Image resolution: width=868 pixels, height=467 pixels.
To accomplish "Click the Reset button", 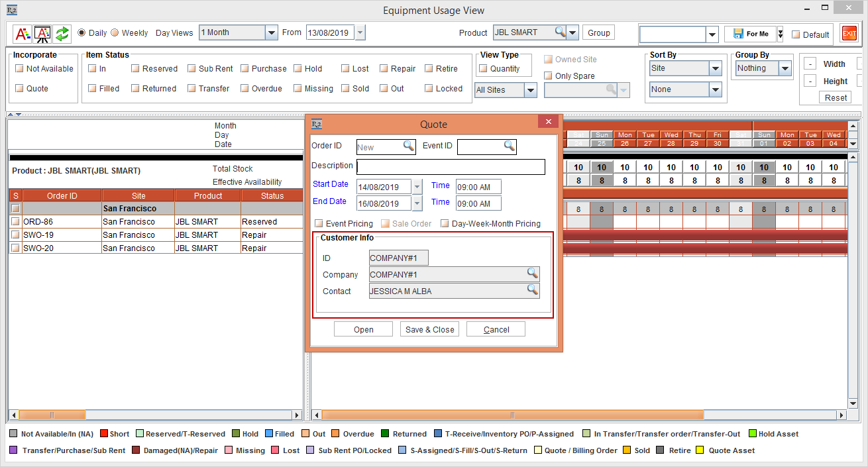I will click(x=836, y=97).
